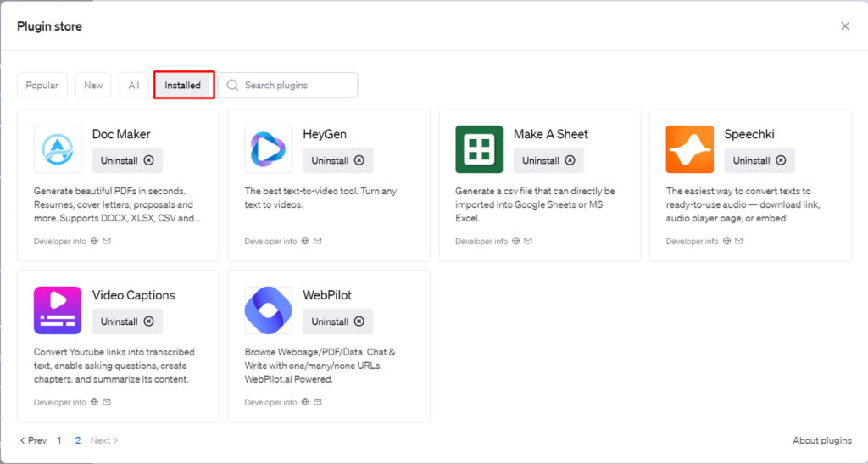Select the Installed tab
868x464 pixels.
tap(183, 85)
